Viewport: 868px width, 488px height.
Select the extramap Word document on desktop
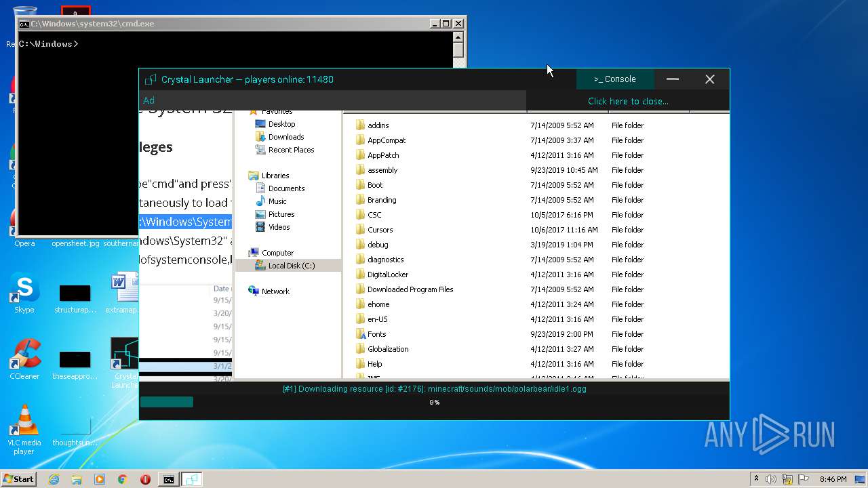point(124,293)
